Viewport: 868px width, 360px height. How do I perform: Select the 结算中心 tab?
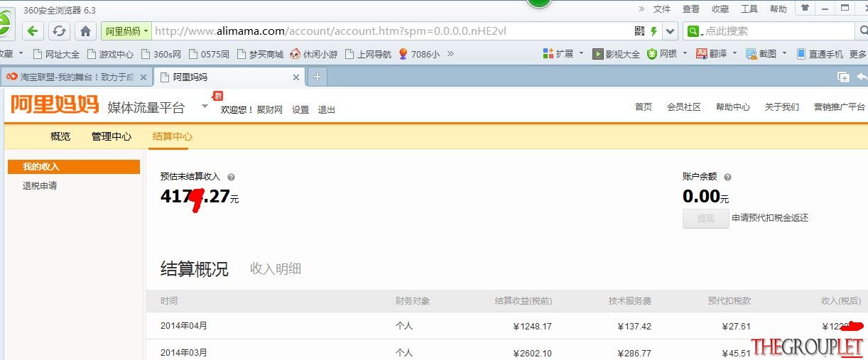pyautogui.click(x=173, y=136)
